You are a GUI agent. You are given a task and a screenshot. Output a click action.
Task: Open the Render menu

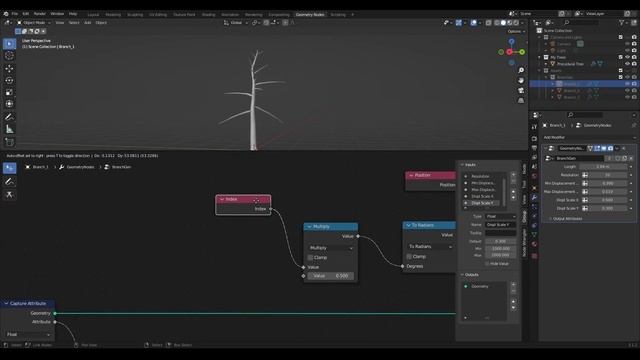tap(40, 14)
